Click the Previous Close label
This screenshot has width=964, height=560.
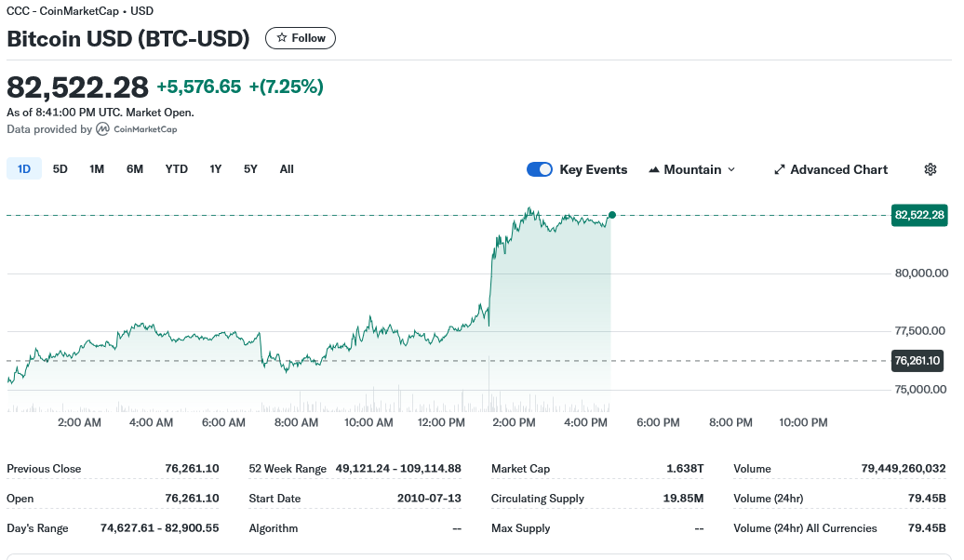click(44, 469)
